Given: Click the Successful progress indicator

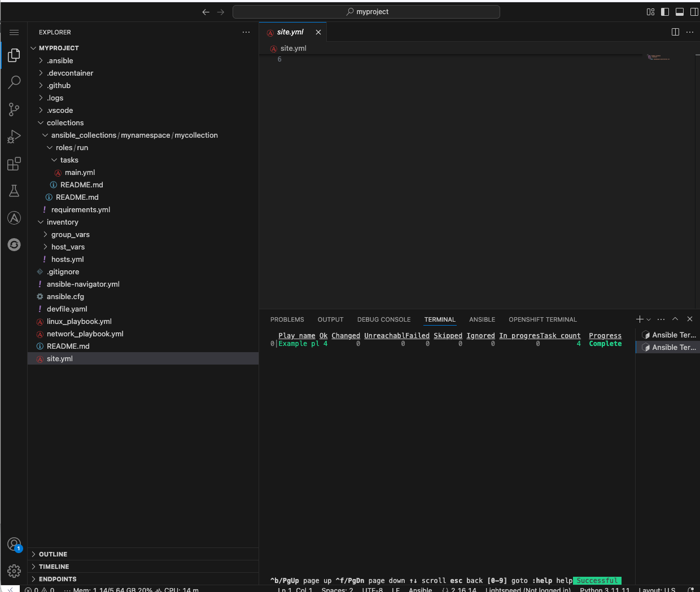Looking at the screenshot, I should (597, 580).
